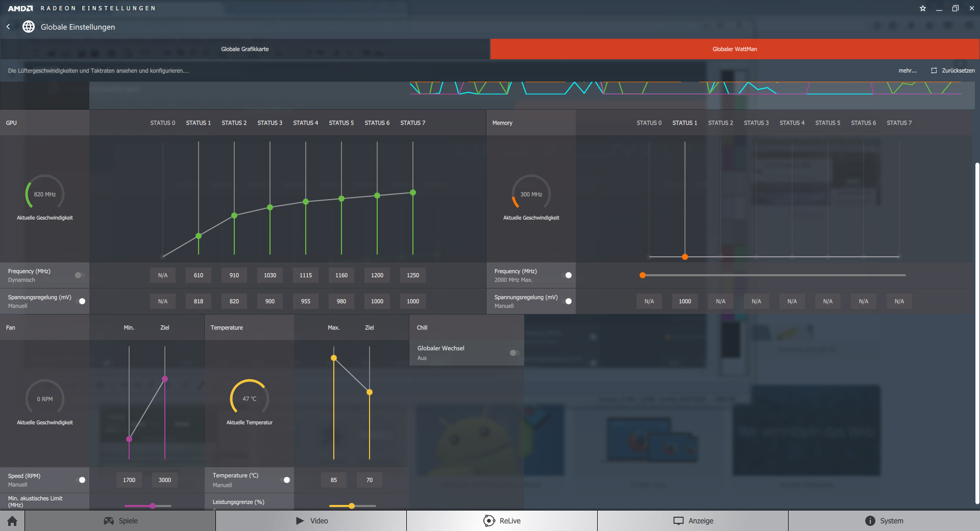Click the GPU Status 5 frequency field 1160

point(341,275)
